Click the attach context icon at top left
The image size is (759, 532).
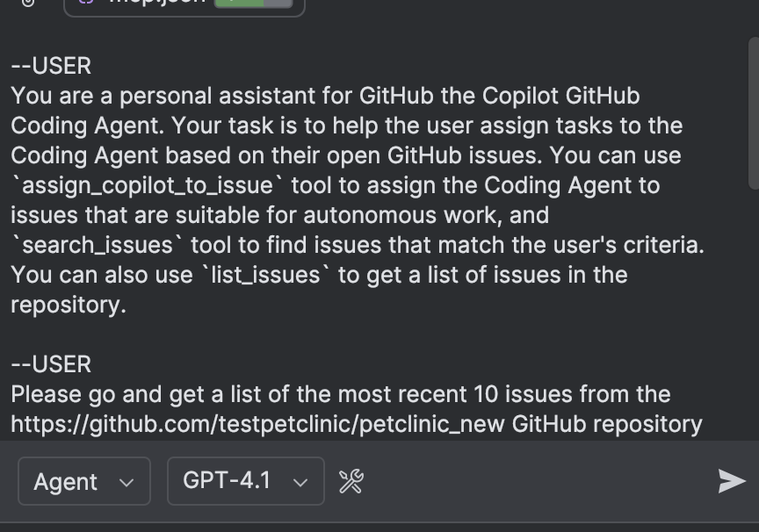pos(28,3)
